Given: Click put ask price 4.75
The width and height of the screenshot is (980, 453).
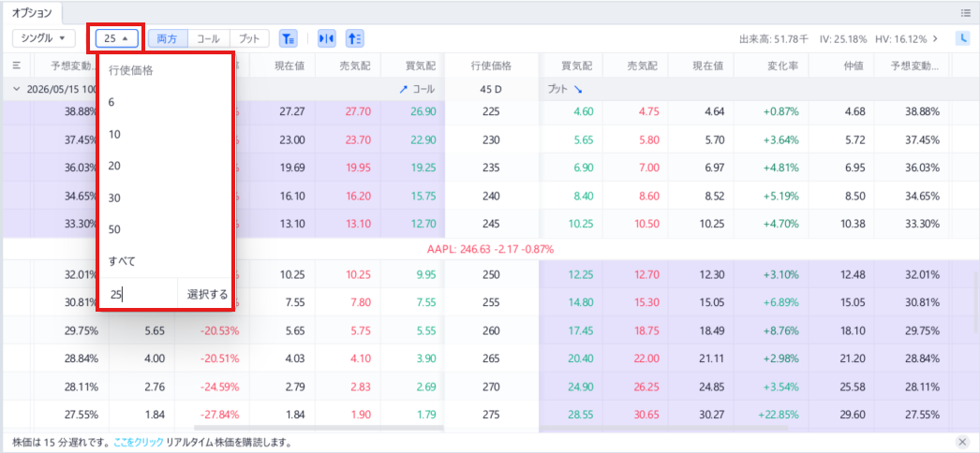Looking at the screenshot, I should [x=647, y=111].
